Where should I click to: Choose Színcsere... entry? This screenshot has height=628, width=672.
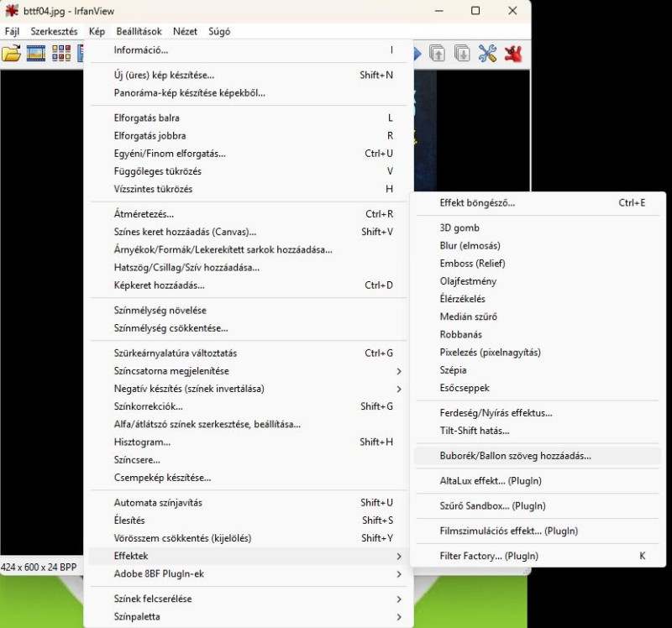[x=249, y=460]
